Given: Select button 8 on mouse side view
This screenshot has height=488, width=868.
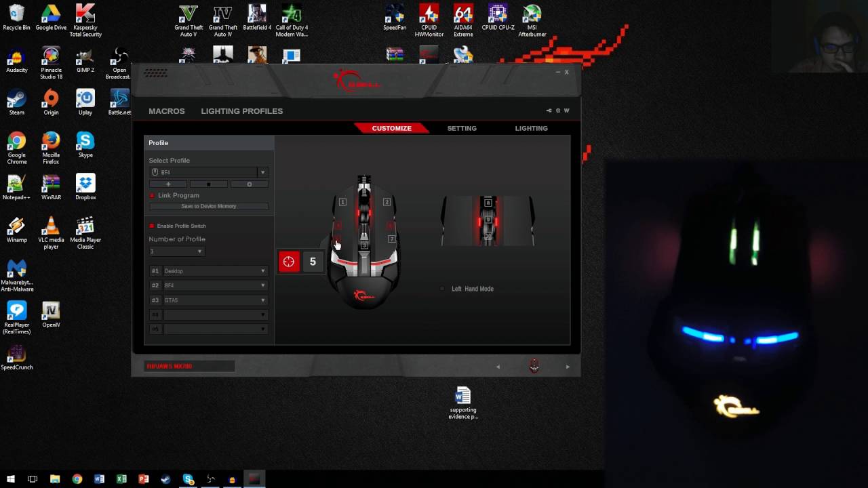Looking at the screenshot, I should pyautogui.click(x=488, y=203).
